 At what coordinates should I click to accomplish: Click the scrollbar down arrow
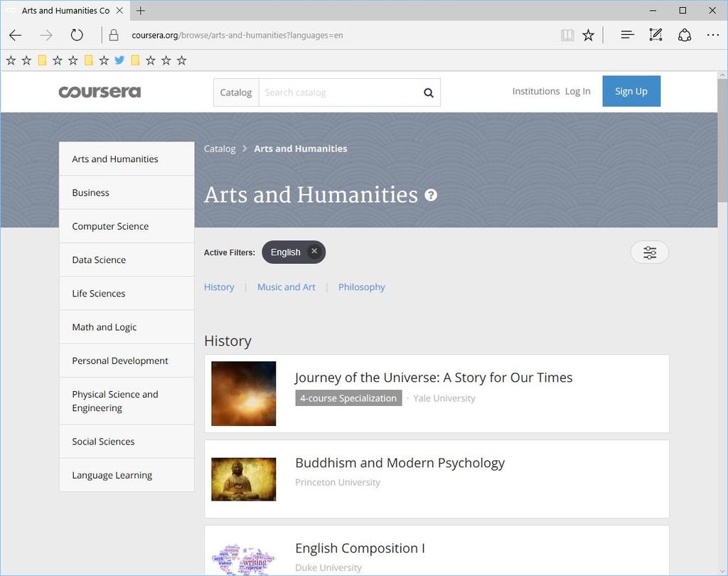click(722, 571)
